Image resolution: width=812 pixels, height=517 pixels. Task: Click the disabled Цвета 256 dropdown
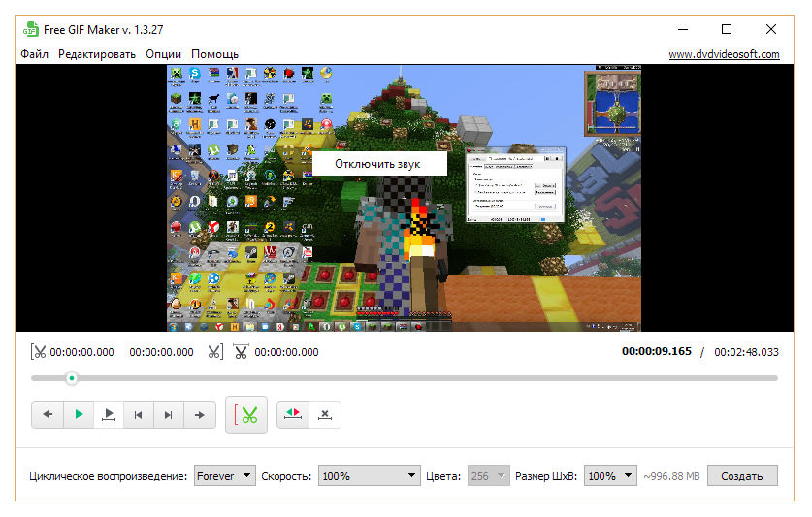488,475
